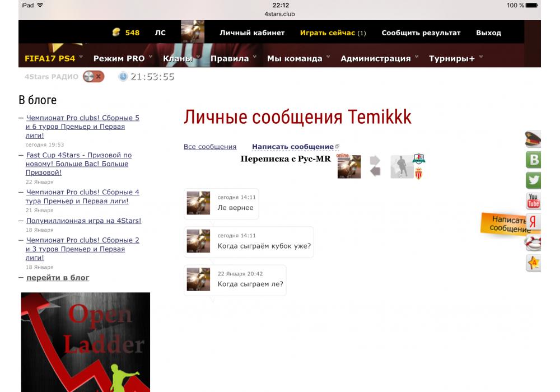Screen dimensions: 560x392
Task: Expand the Мы команда menu
Action: click(298, 58)
